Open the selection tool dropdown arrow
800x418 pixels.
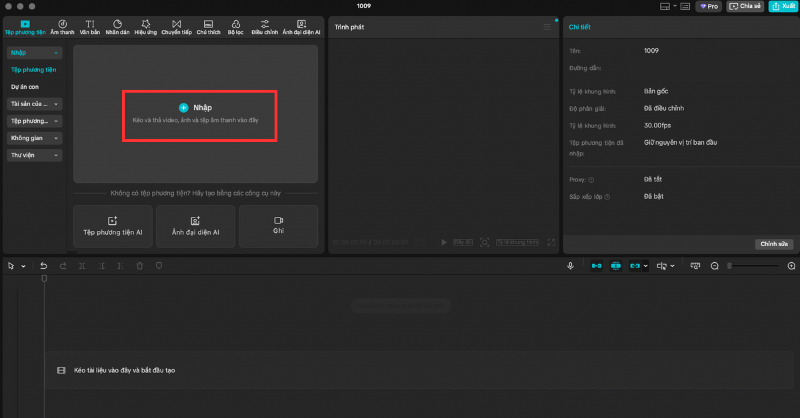(22, 266)
